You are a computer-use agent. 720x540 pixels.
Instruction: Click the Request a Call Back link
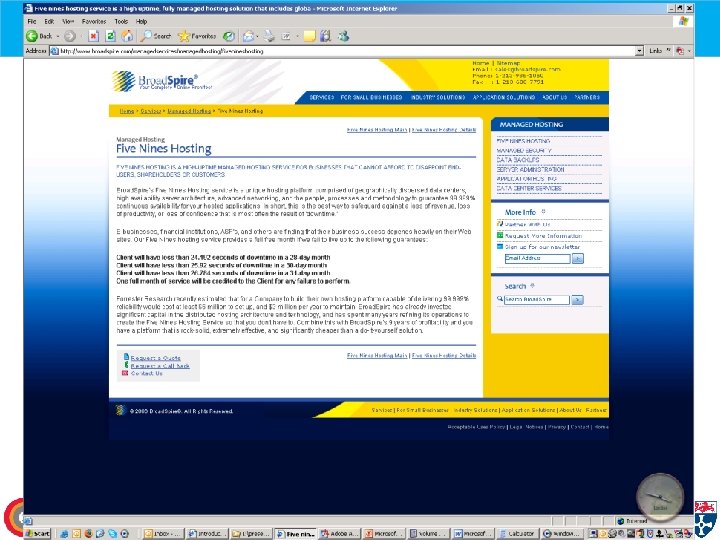[160, 366]
